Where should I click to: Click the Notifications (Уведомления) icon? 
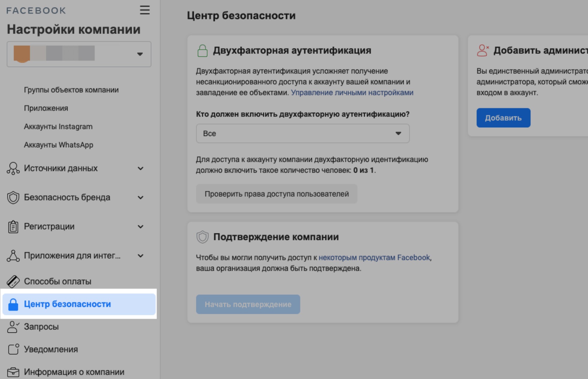pos(13,349)
